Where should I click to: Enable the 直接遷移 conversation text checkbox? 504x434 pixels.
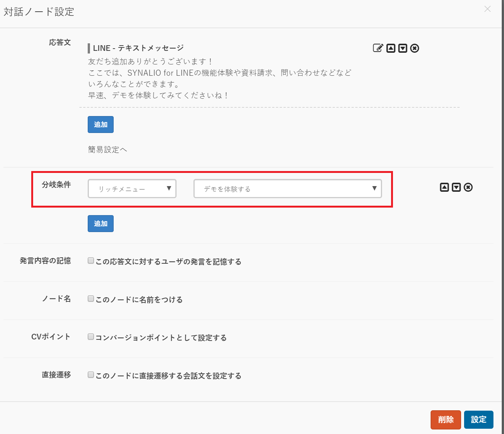(91, 375)
